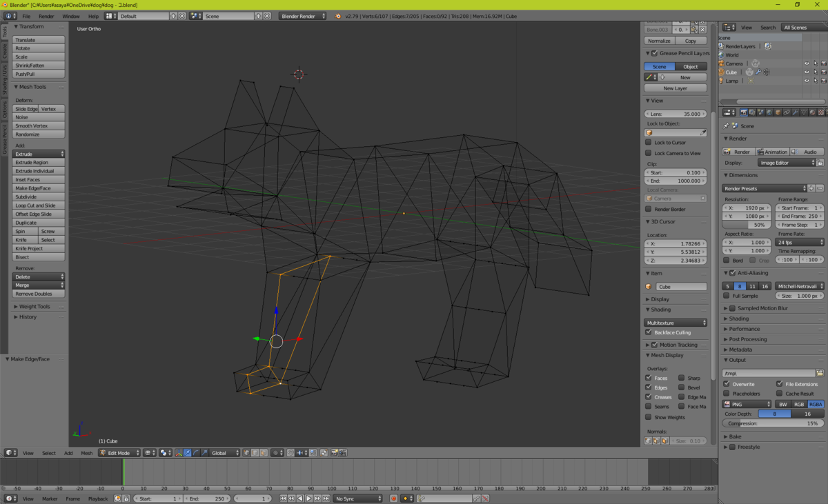Open the Render properties tab (camera icon)
828x504 pixels.
pos(744,112)
